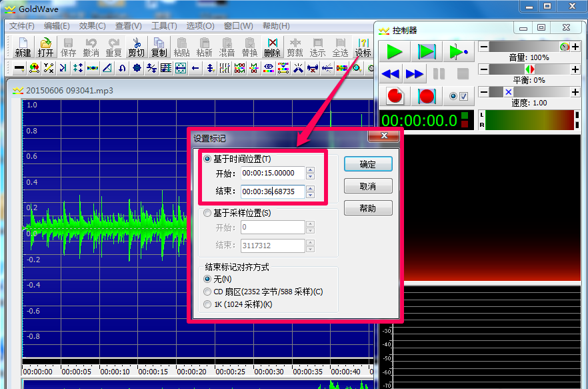Click the 确定 button in the dialog

pyautogui.click(x=367, y=164)
